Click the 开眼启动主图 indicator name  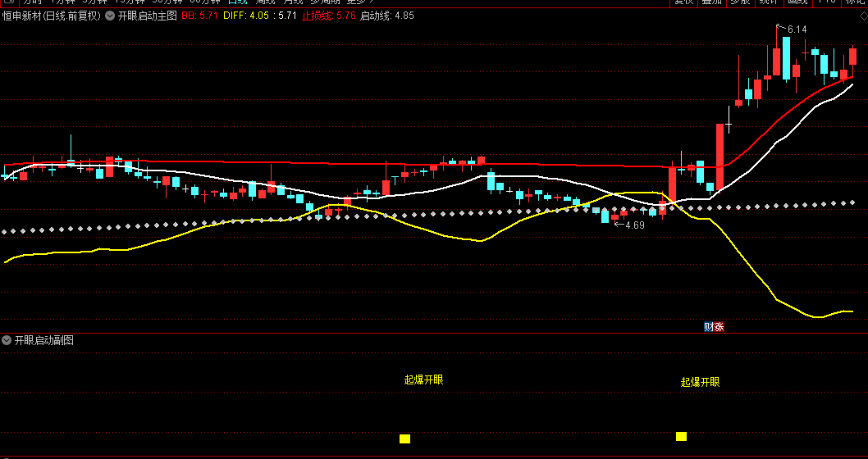147,16
